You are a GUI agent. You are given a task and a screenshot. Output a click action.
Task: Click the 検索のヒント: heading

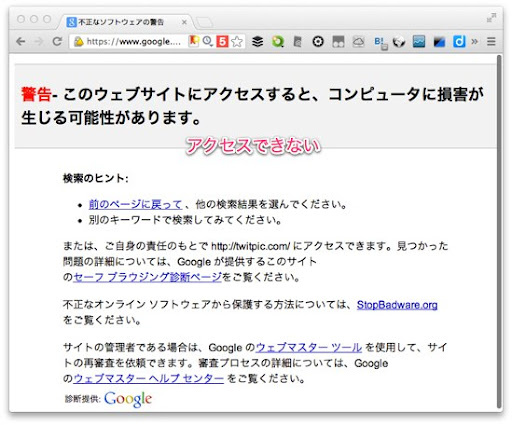[x=96, y=178]
